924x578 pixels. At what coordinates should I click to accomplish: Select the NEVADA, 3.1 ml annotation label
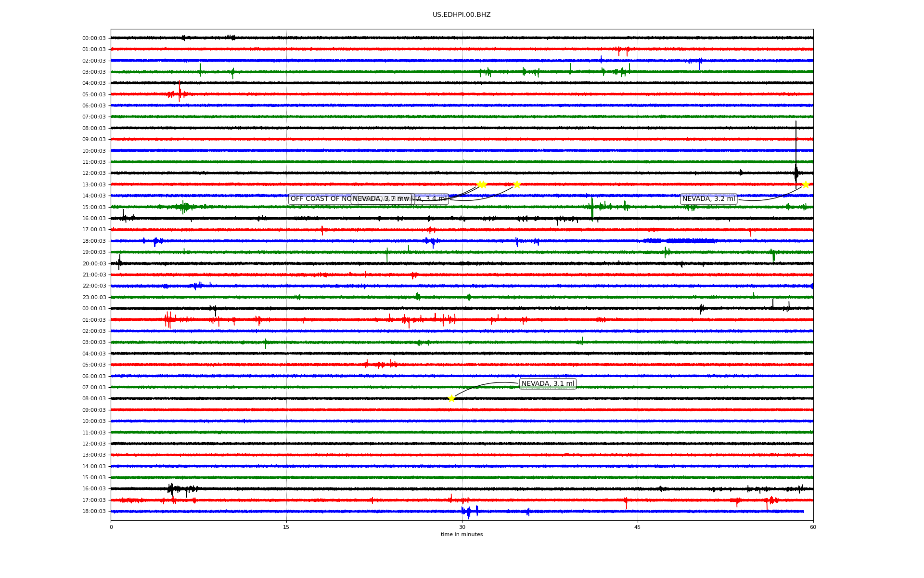(548, 384)
